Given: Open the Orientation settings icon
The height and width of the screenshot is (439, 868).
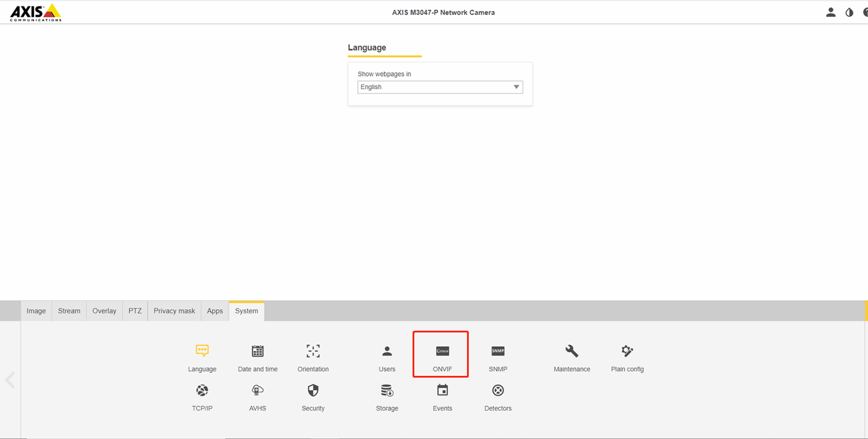Looking at the screenshot, I should [x=313, y=351].
